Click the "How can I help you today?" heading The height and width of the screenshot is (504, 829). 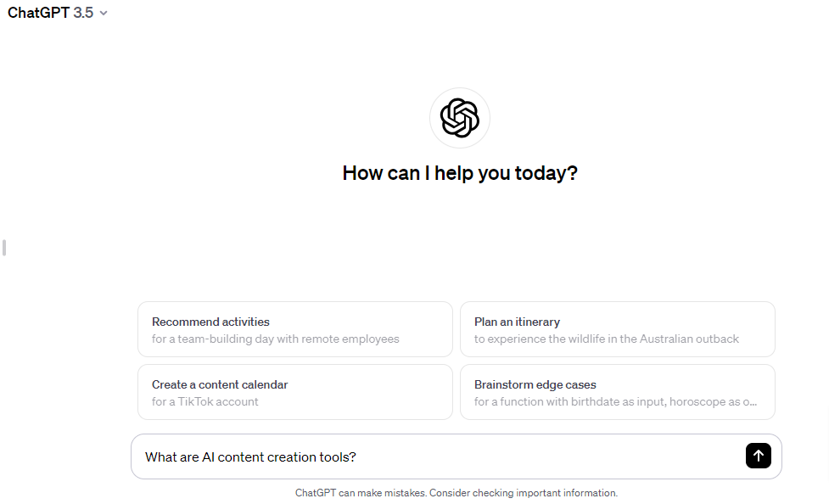[460, 173]
